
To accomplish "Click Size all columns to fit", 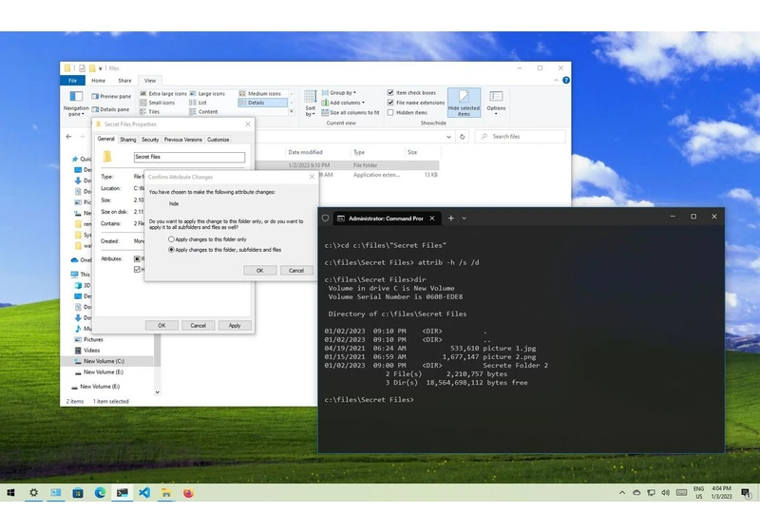I will 351,112.
